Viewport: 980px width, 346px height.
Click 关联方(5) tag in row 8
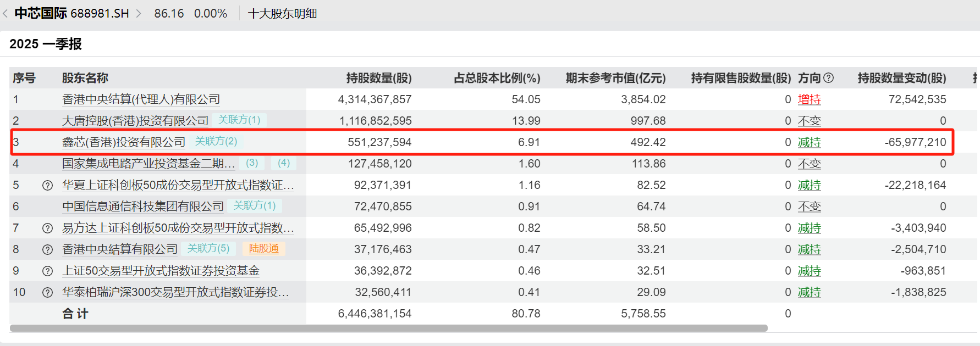208,248
